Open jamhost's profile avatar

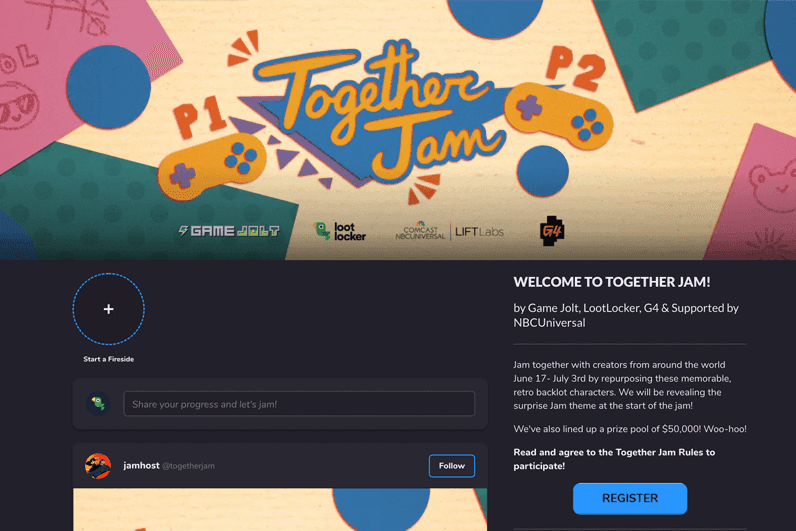click(x=98, y=466)
